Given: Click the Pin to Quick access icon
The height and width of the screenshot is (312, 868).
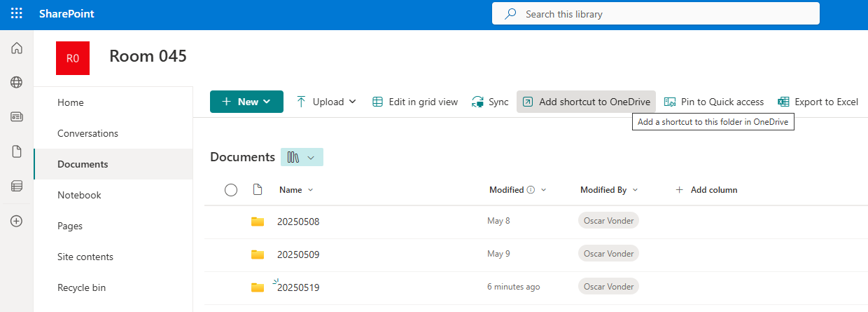Looking at the screenshot, I should point(670,102).
